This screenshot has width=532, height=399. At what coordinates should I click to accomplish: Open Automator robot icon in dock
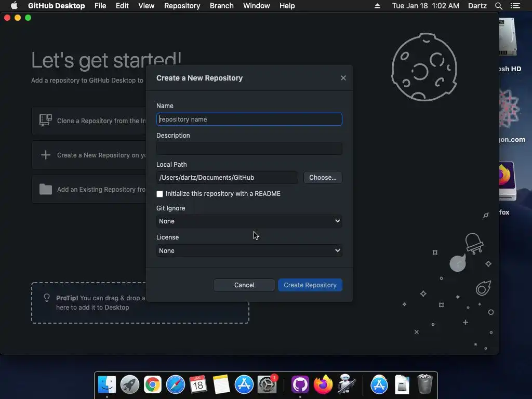coord(346,384)
